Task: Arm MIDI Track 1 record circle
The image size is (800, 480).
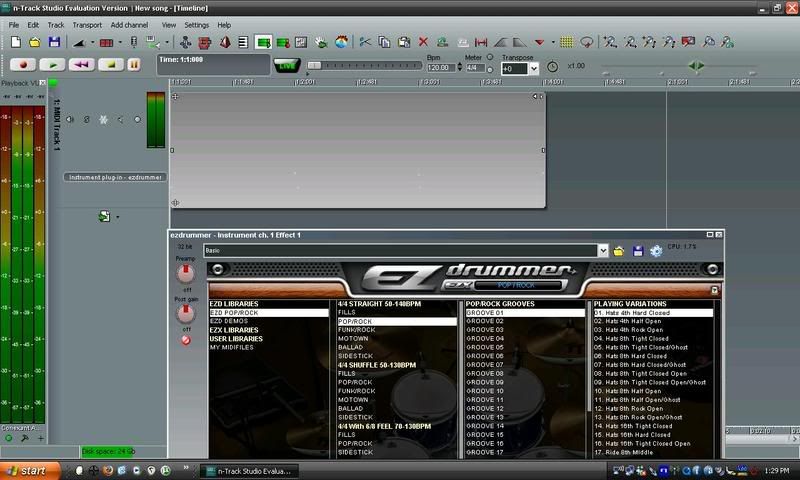Action: (x=137, y=119)
